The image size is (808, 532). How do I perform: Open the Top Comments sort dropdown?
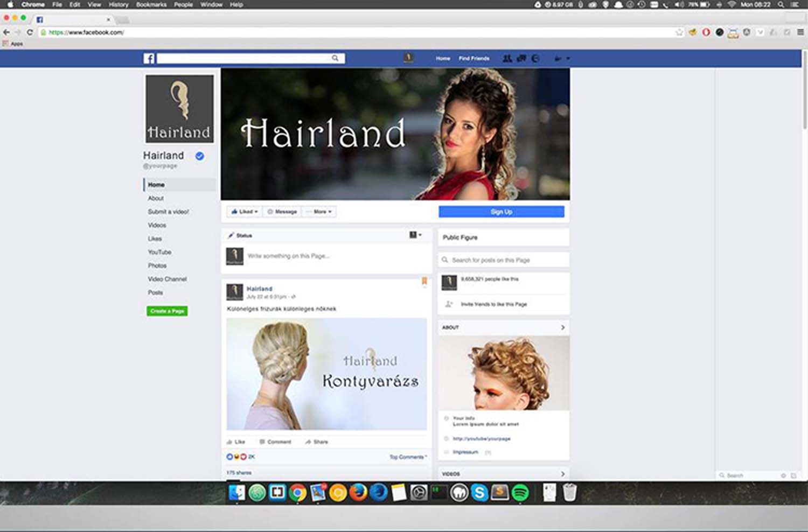coord(408,457)
